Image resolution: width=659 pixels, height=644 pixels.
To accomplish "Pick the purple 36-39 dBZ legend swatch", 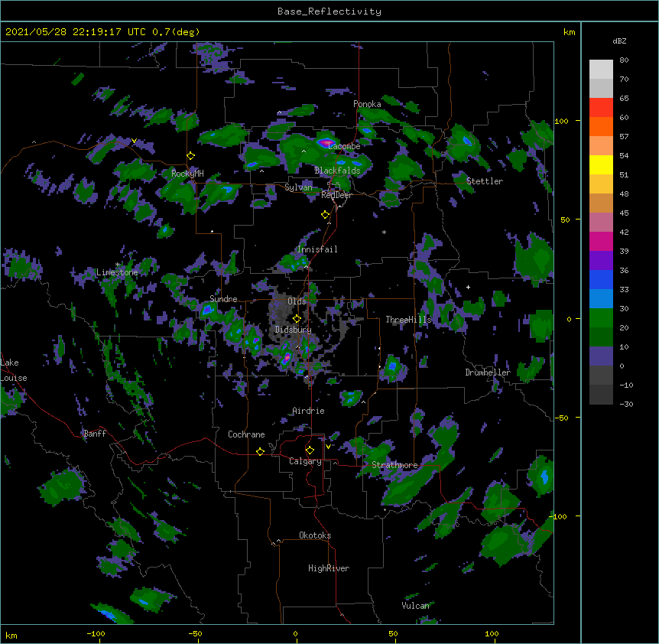I will tap(601, 261).
